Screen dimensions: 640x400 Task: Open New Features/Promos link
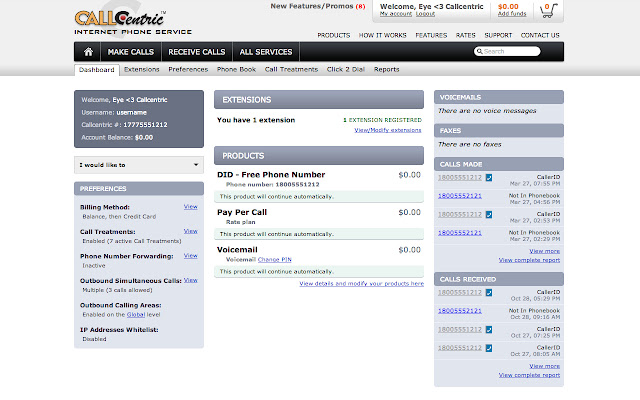(318, 6)
